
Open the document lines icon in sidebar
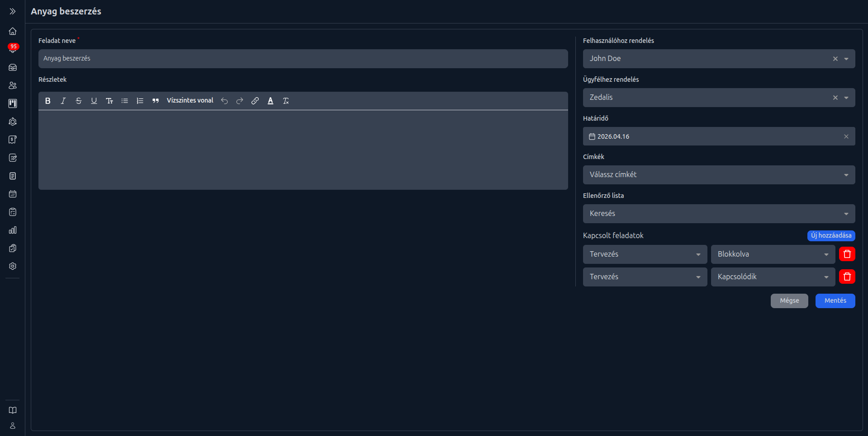coord(13,176)
